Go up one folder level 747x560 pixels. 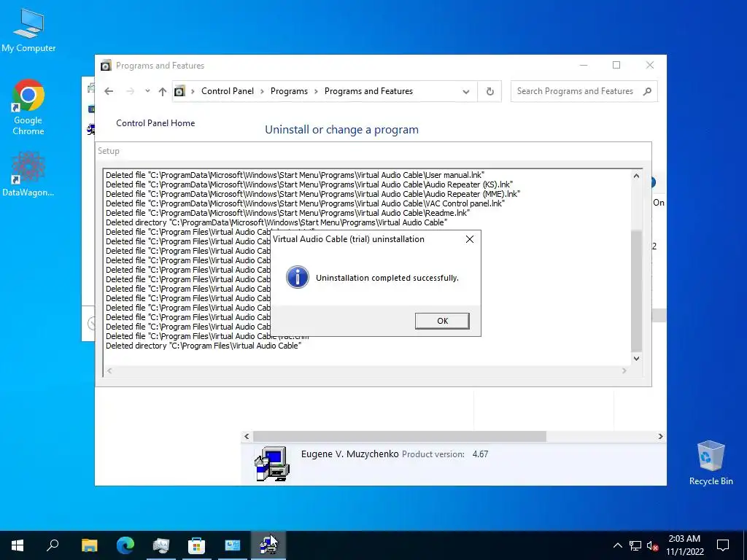(163, 91)
